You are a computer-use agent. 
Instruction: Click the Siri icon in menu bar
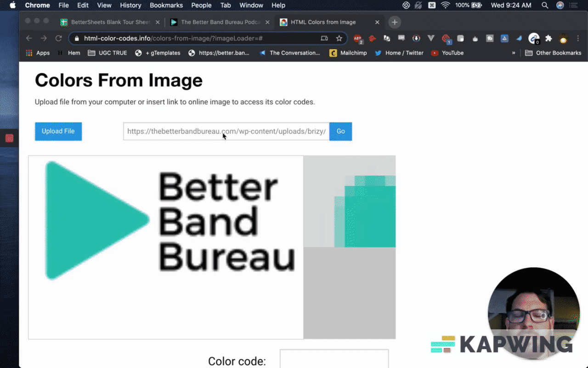click(560, 6)
